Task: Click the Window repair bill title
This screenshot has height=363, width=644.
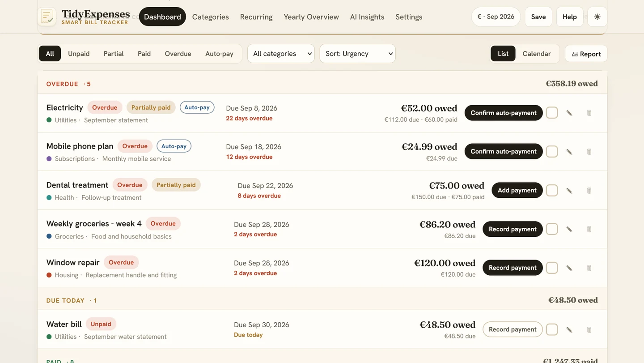Action: tap(73, 262)
